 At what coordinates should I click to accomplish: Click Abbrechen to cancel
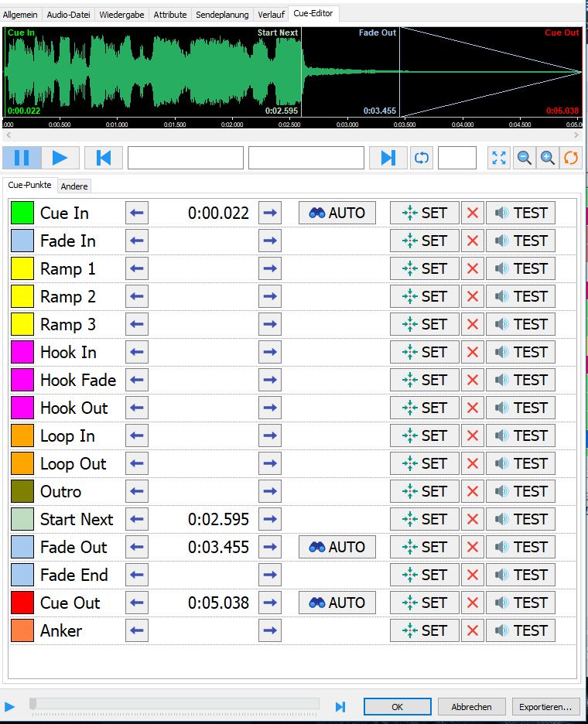(x=472, y=707)
